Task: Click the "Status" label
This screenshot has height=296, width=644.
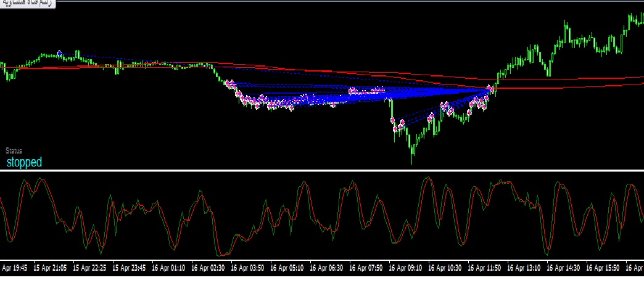Action: coord(14,151)
